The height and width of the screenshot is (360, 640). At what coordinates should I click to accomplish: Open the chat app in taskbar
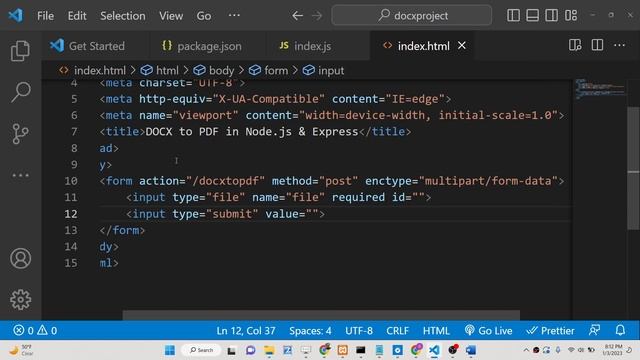pyautogui.click(x=250, y=350)
